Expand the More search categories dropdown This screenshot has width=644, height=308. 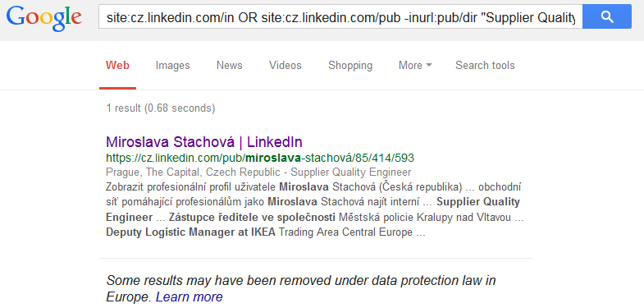tap(415, 66)
